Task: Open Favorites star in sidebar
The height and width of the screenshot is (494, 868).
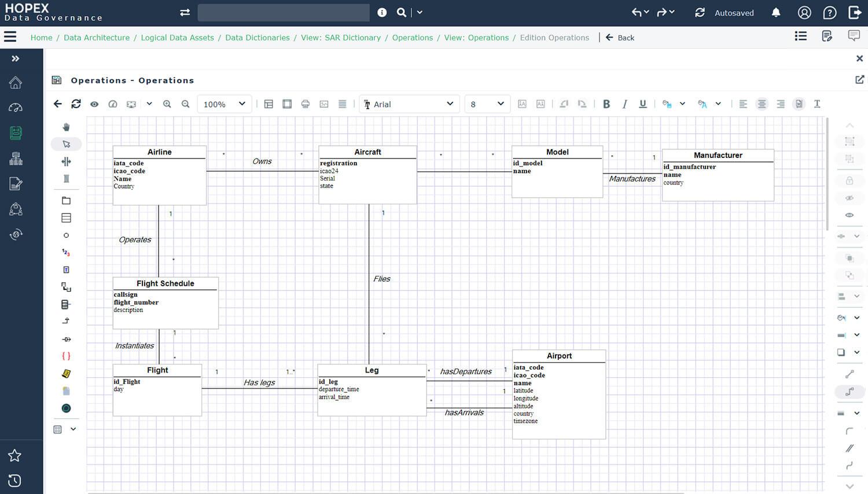Action: pos(15,456)
